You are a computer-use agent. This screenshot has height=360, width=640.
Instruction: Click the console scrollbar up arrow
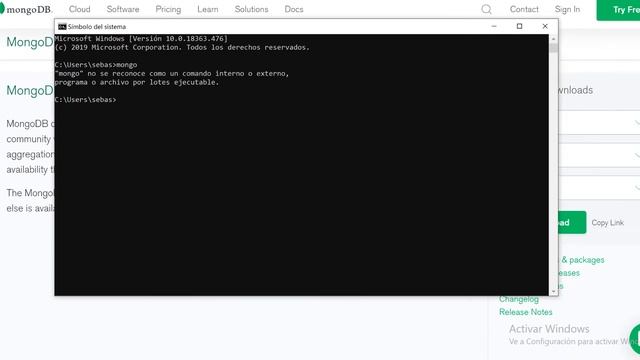553,39
